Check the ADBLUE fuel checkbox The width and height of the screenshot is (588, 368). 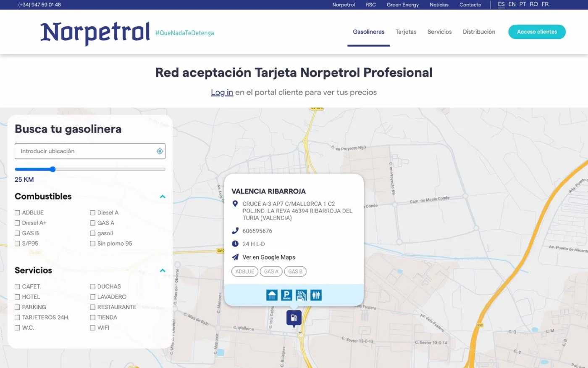pyautogui.click(x=17, y=213)
